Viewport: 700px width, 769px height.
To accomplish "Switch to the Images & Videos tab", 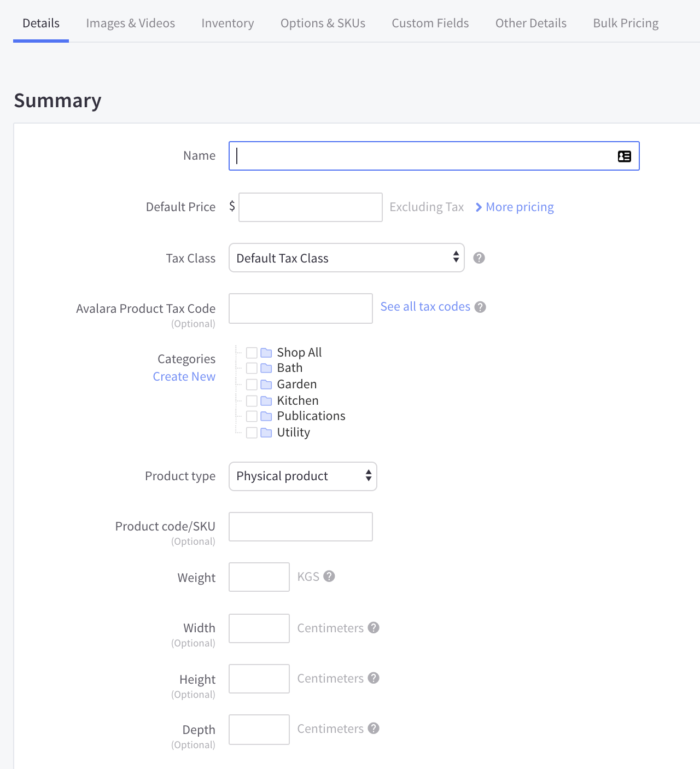I will pyautogui.click(x=130, y=24).
